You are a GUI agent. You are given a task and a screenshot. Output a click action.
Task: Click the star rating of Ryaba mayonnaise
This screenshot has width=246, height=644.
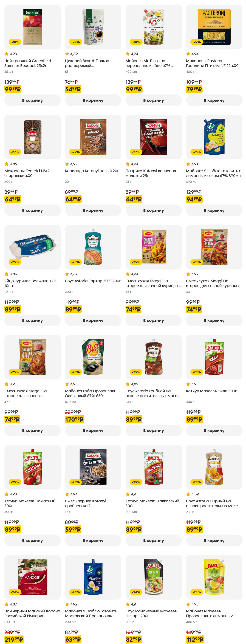coord(71,384)
